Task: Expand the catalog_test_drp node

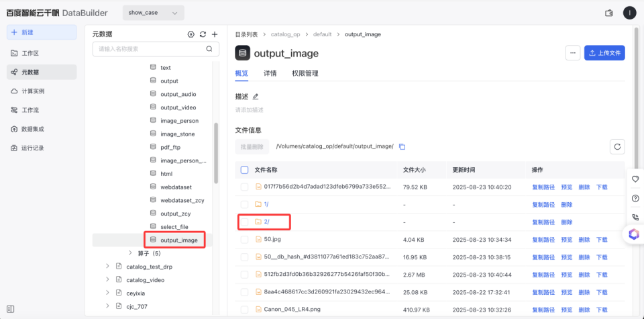Action: [107, 267]
